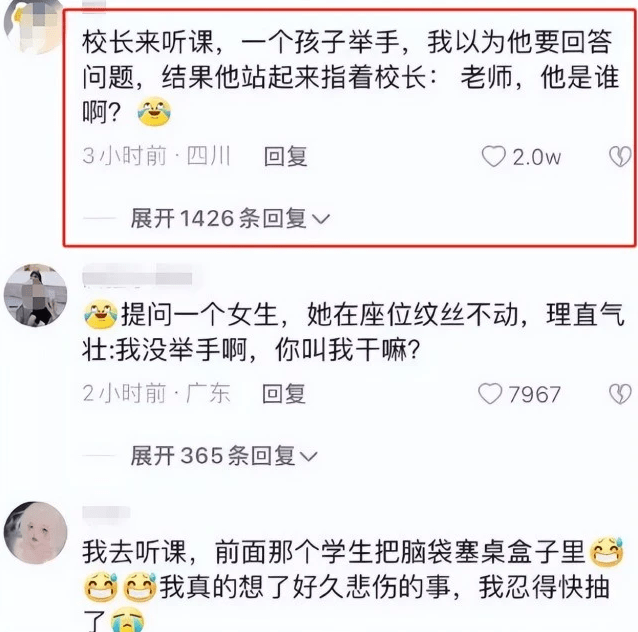Expand 365 replies under the second comment
Screen dimensions: 638x632
(x=224, y=455)
